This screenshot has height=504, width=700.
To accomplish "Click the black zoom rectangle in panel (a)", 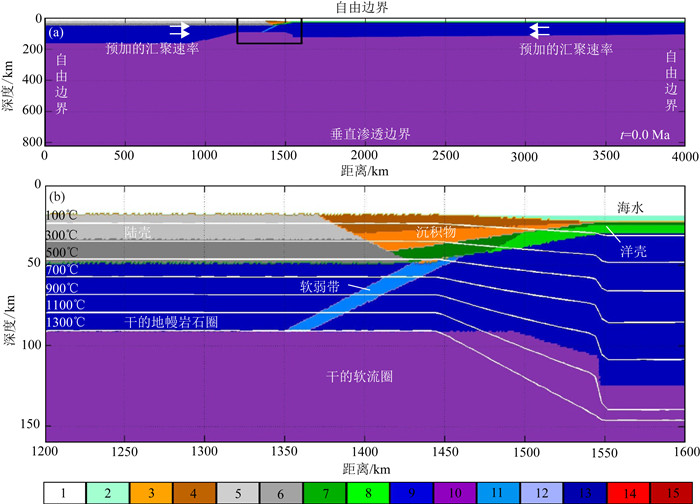I will 269,31.
